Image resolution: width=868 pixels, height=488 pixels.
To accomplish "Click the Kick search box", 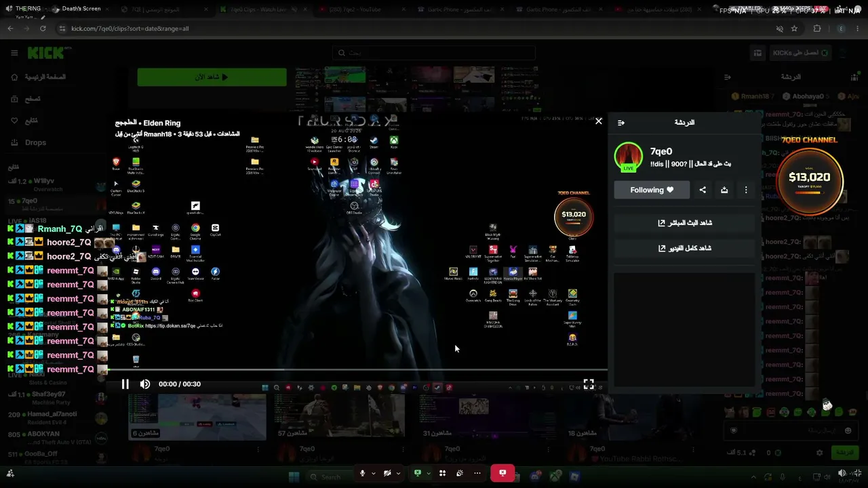I will click(434, 53).
